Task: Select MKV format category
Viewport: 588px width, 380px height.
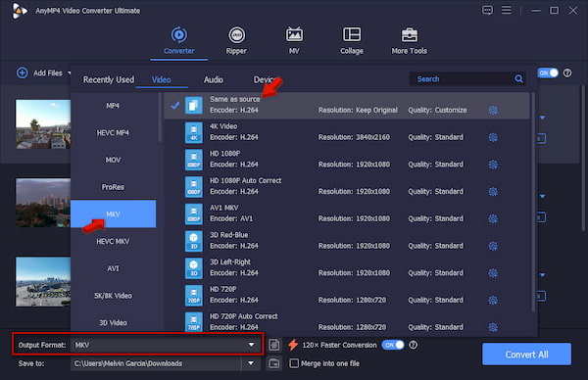Action: (113, 214)
